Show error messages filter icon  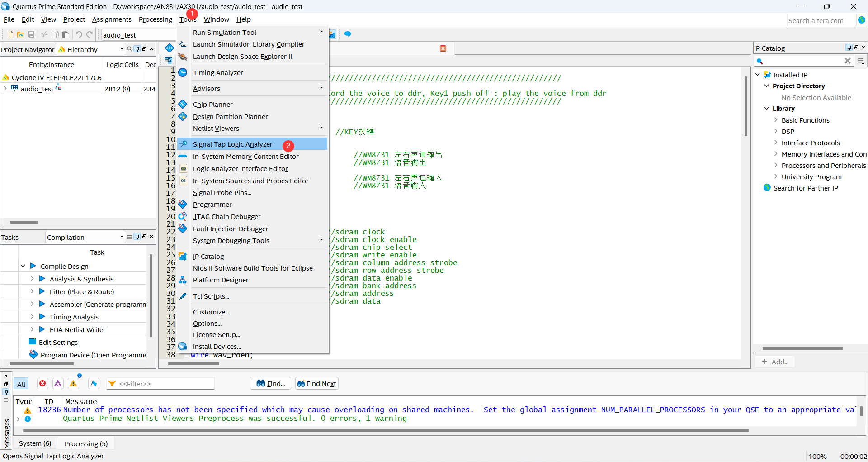click(42, 383)
